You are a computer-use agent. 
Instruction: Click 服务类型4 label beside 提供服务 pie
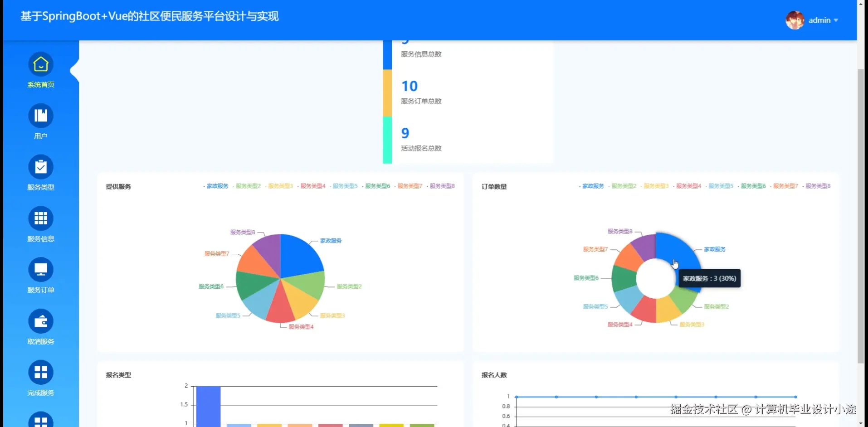pos(301,327)
